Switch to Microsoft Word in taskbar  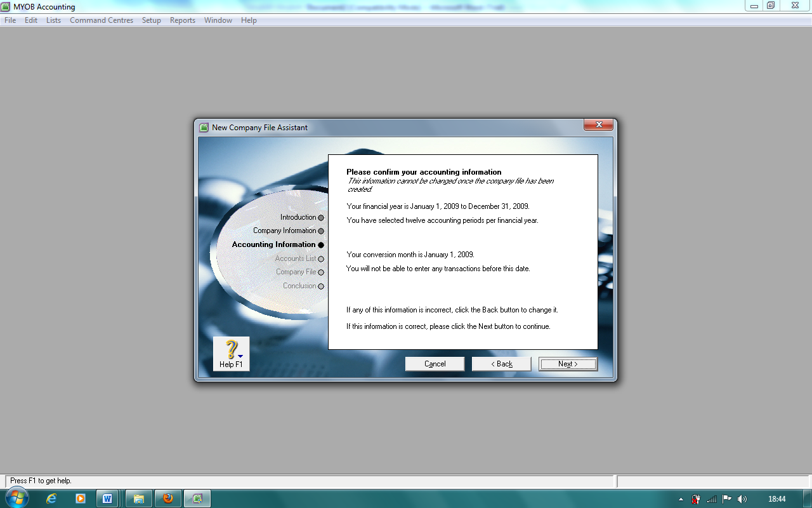pos(107,498)
